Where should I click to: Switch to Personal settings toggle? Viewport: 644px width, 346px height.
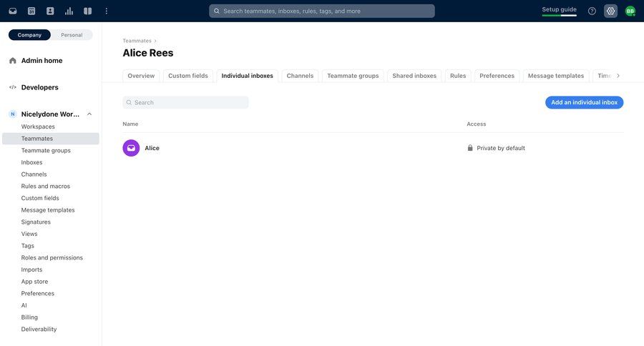[x=72, y=35]
